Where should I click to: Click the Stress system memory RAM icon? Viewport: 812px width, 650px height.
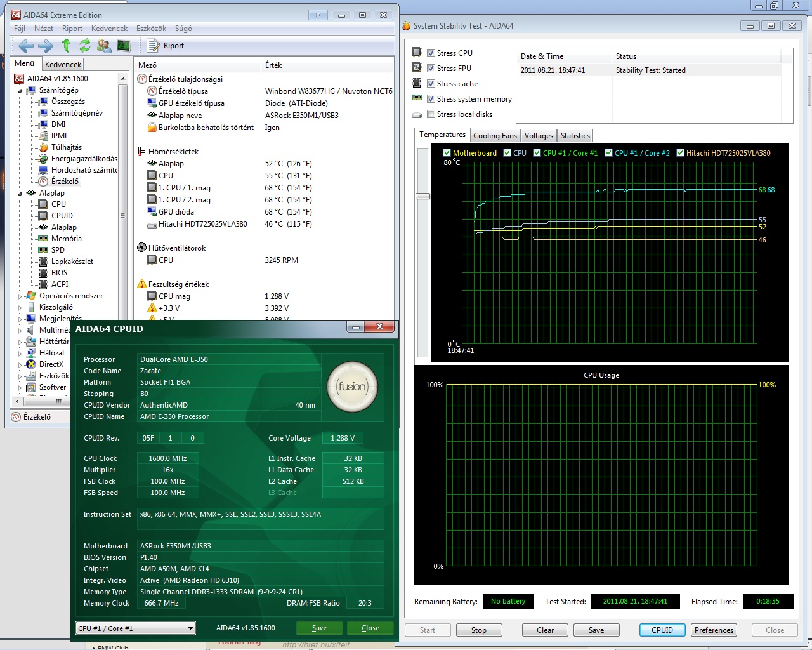(x=417, y=98)
